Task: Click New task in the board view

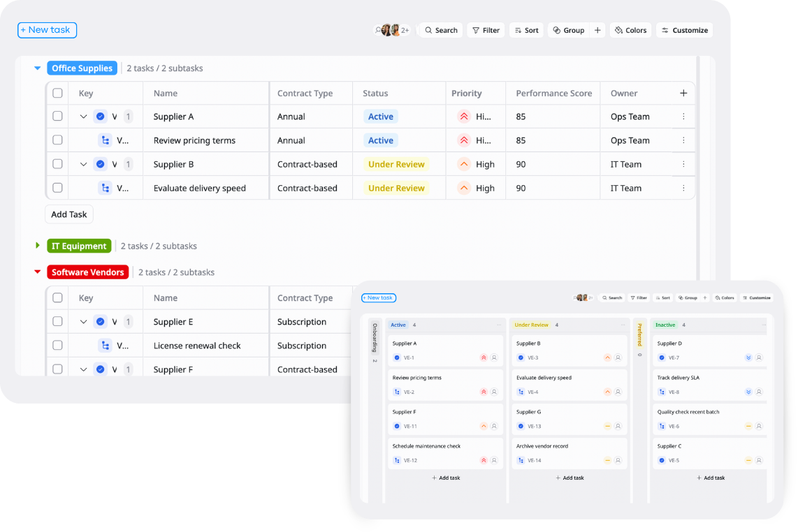Action: [379, 297]
